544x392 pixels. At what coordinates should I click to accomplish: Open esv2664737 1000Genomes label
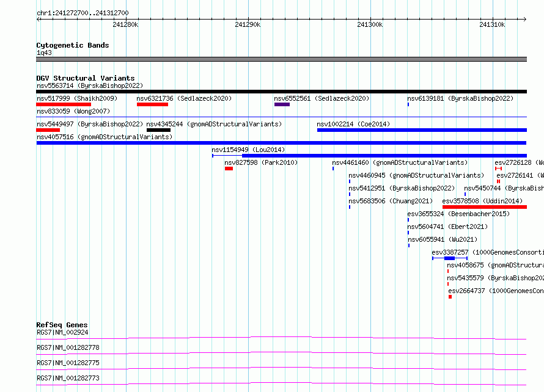(496, 291)
